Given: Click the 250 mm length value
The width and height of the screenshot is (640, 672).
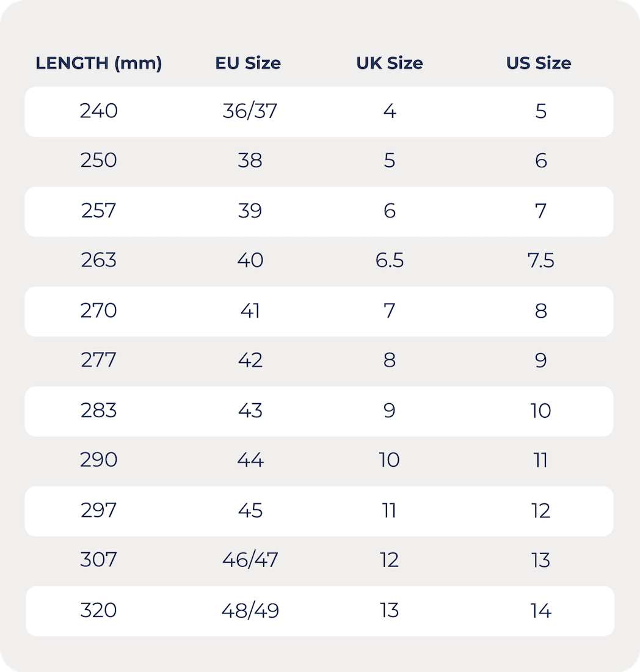Looking at the screenshot, I should (98, 161).
